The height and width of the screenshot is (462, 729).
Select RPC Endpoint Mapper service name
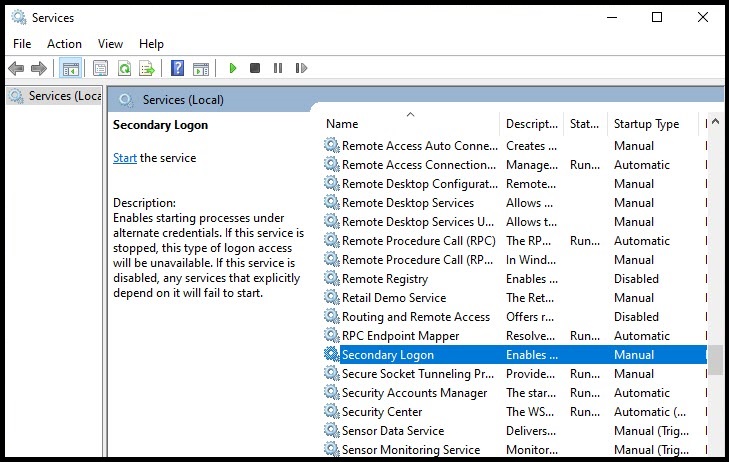tap(400, 336)
